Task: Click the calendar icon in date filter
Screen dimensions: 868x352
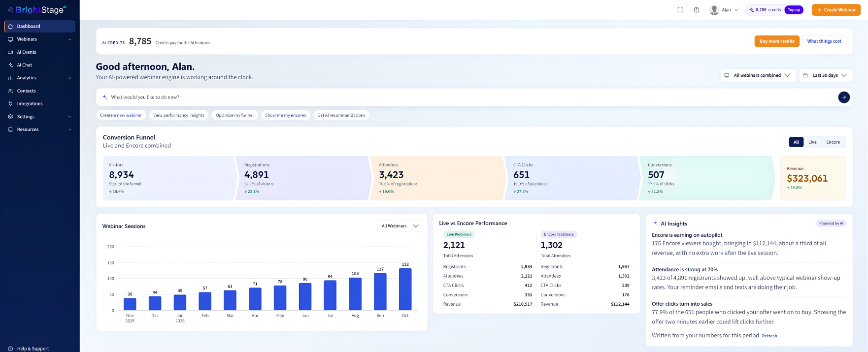Action: (x=805, y=75)
